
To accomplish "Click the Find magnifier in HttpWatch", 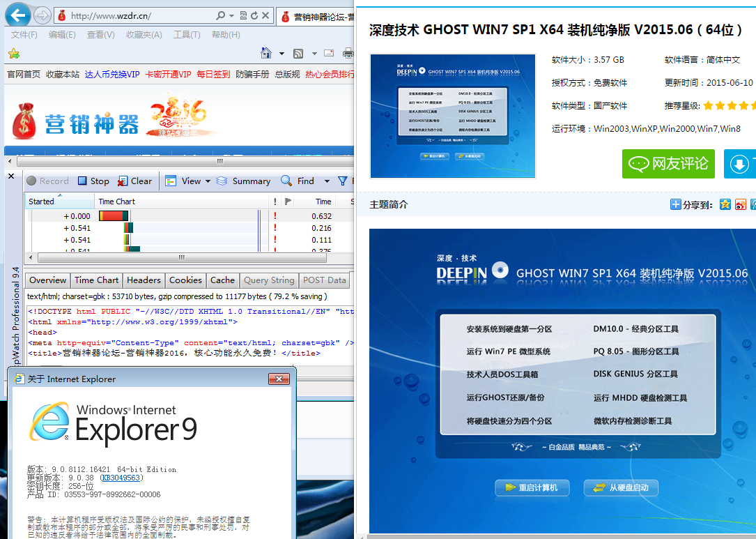I will point(287,181).
